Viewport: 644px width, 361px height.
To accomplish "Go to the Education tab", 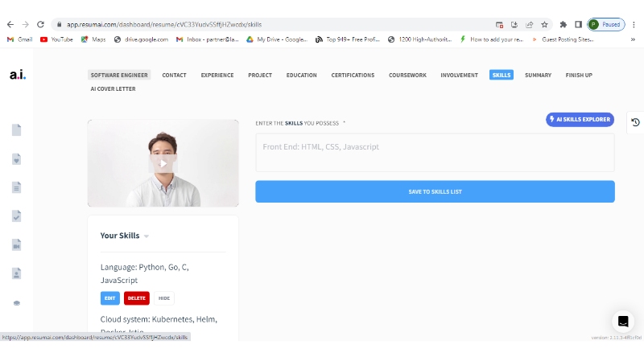I will click(x=301, y=76).
